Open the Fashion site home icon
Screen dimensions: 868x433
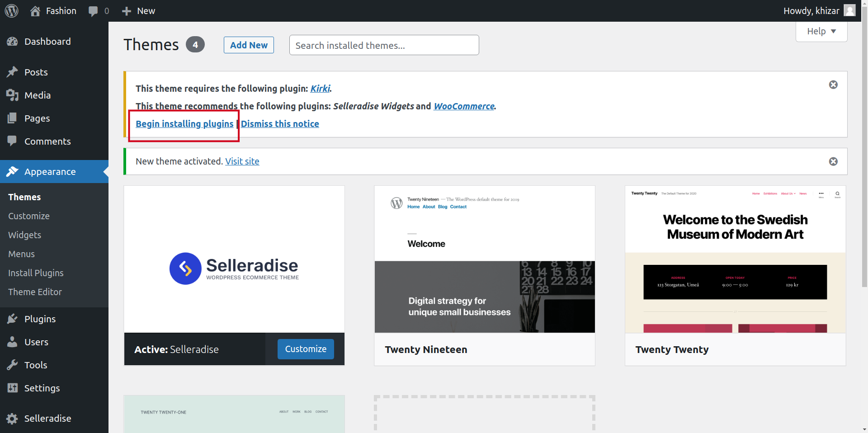[35, 11]
